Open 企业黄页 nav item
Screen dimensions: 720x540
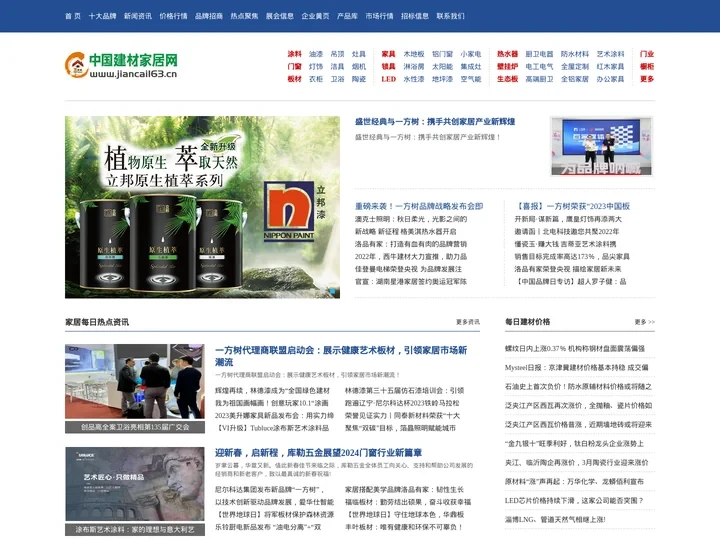pyautogui.click(x=315, y=16)
